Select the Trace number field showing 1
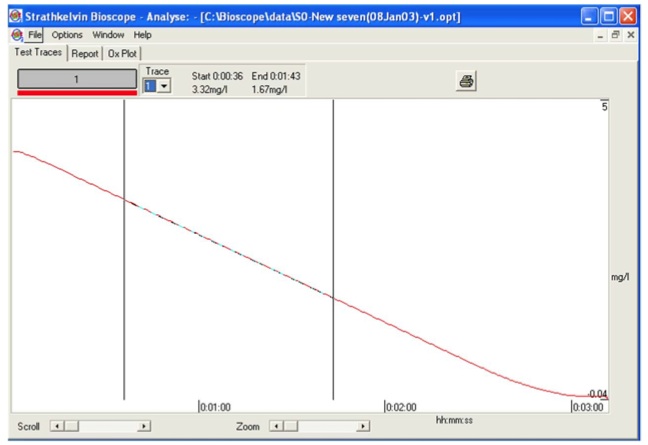The width and height of the screenshot is (648, 445). [x=150, y=86]
